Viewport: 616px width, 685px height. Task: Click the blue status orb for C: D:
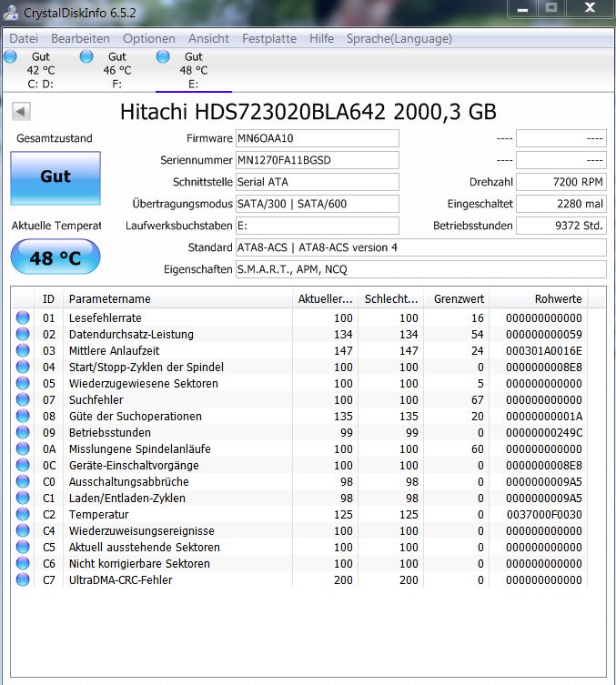pyautogui.click(x=10, y=56)
